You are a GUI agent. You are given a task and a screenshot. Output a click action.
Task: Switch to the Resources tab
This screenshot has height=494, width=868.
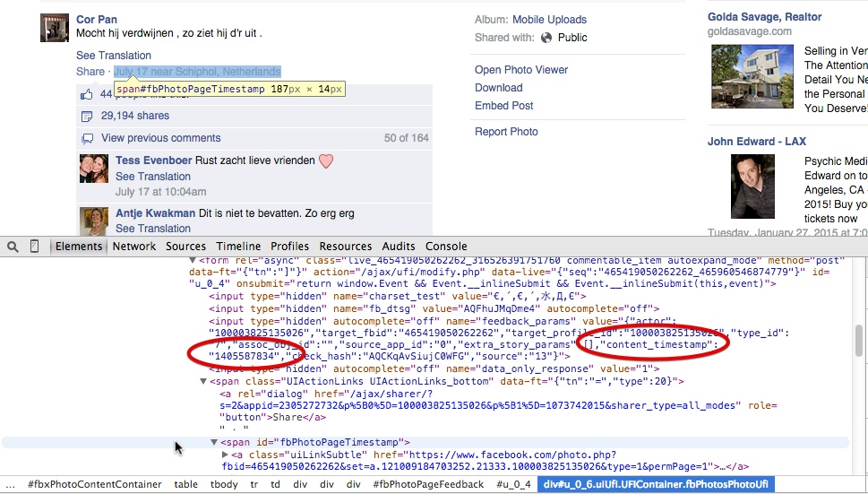tap(346, 247)
